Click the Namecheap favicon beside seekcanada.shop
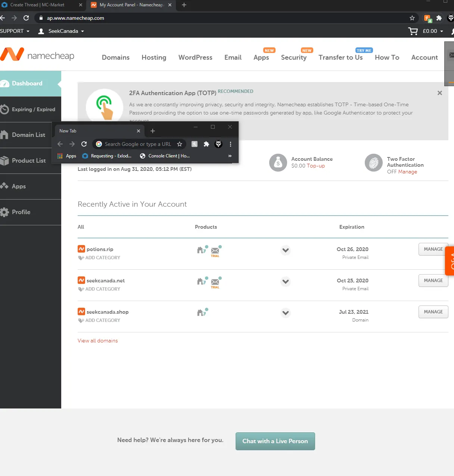 coord(81,311)
